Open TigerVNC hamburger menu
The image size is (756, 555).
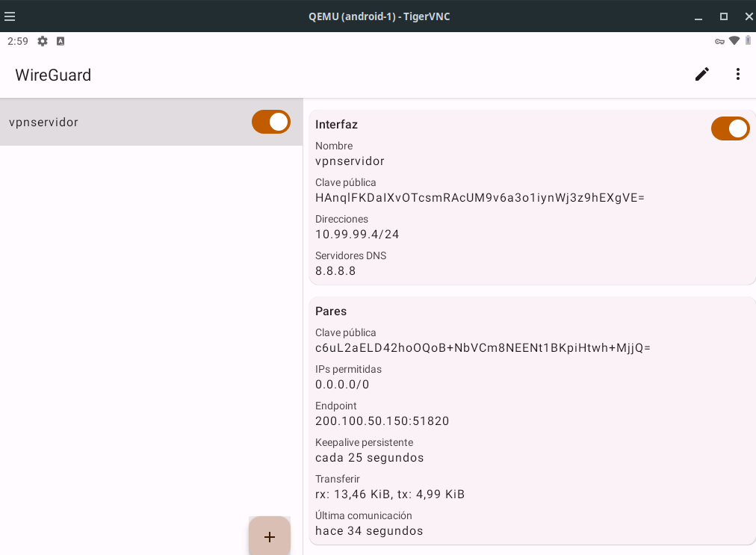[10, 16]
